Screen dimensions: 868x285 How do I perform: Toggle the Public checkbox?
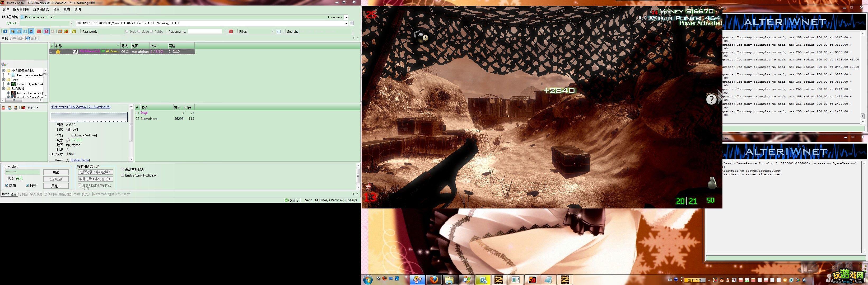151,31
